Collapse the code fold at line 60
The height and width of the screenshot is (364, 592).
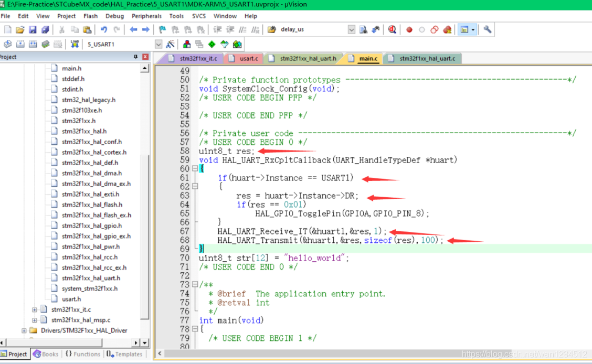[x=195, y=169]
